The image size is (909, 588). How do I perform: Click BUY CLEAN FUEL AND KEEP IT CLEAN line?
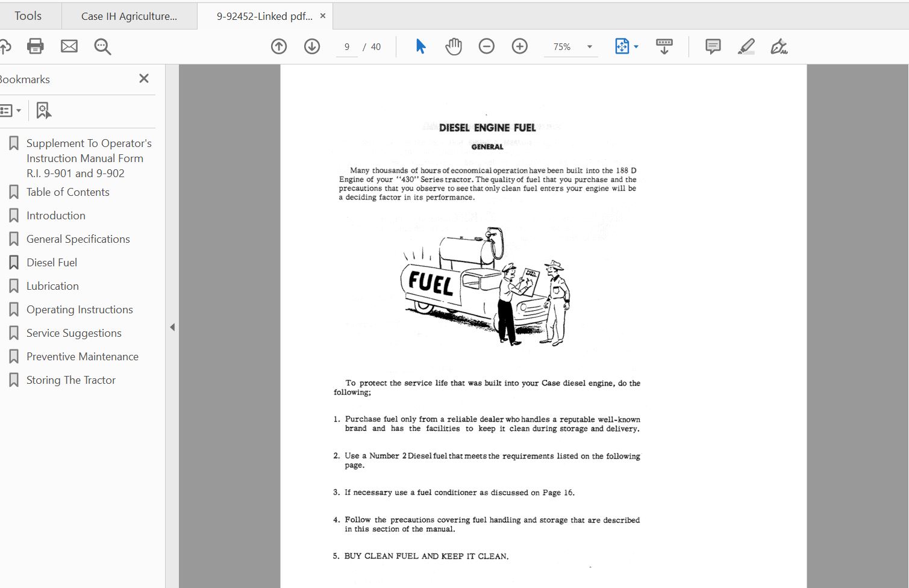pos(426,556)
